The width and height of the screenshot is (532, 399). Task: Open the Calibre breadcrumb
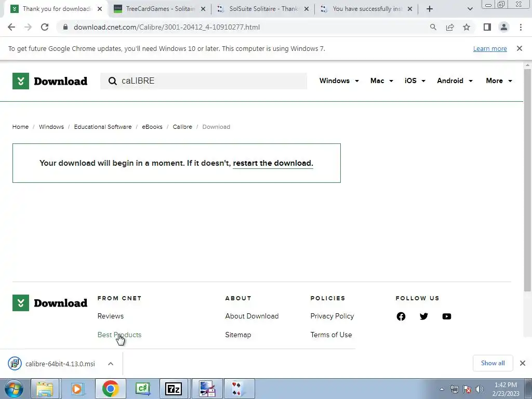tap(182, 127)
